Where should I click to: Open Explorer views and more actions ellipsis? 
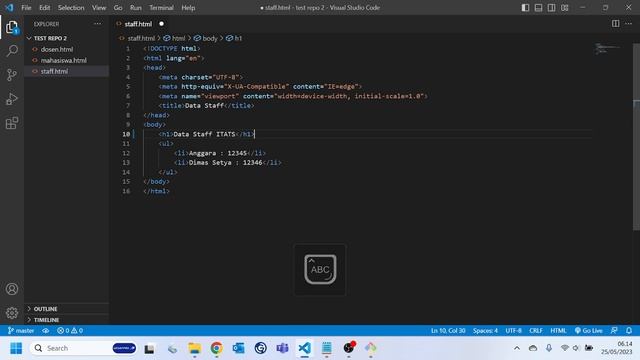tap(98, 24)
